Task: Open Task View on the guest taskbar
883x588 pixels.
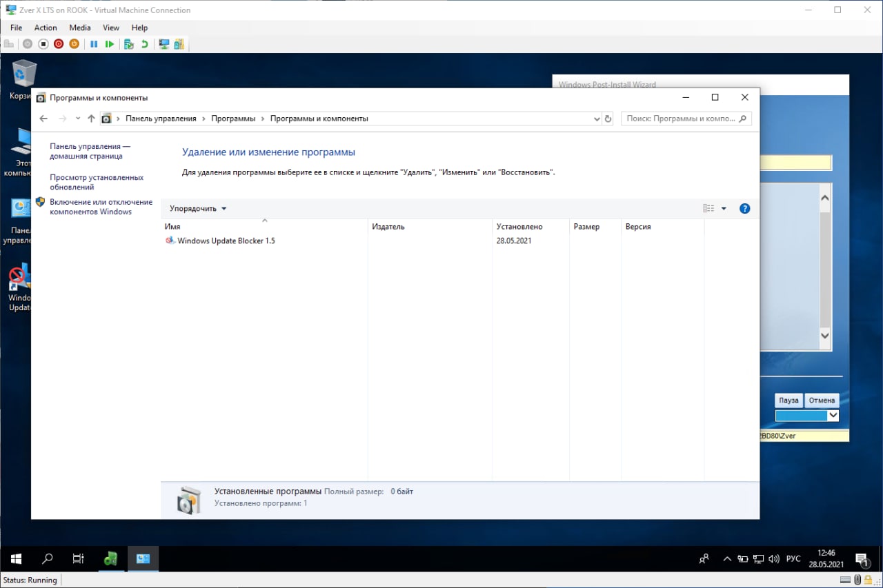Action: [79, 559]
